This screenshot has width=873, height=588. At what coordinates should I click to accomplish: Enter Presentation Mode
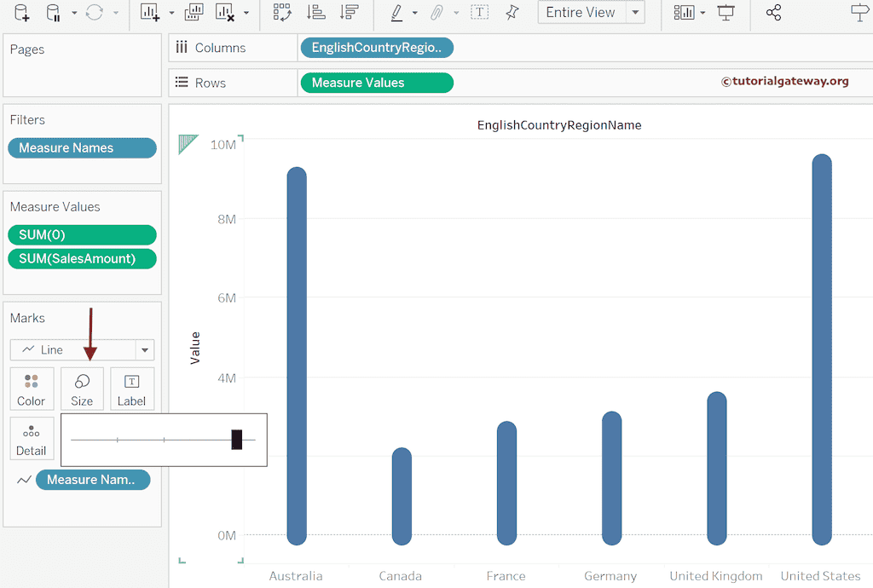tap(726, 13)
